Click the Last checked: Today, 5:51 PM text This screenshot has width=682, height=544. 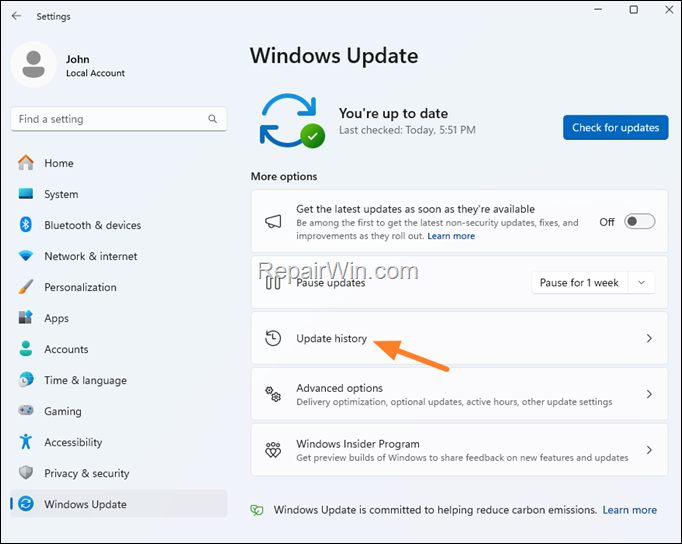(407, 130)
